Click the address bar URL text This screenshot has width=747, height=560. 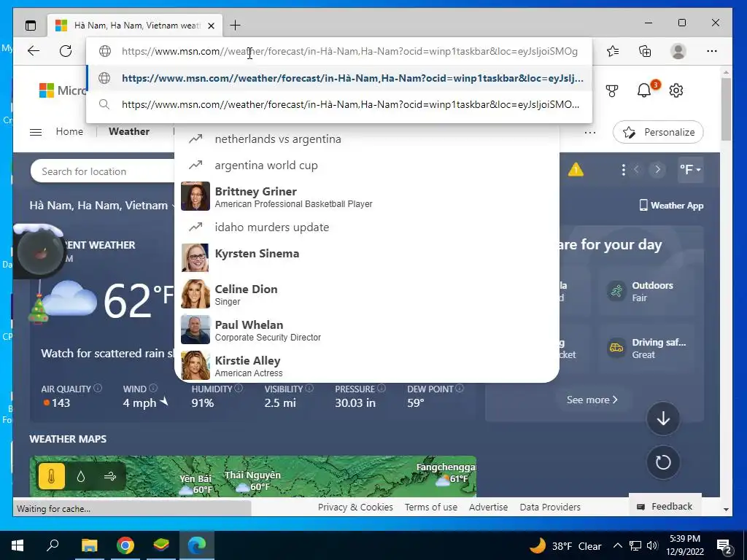point(349,51)
